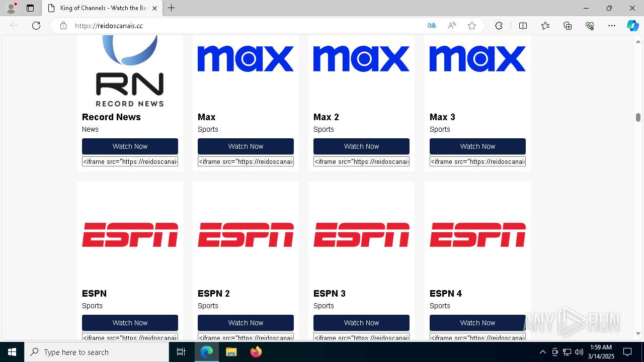Watch Now for Max 3
Screen dimensions: 644x362
tap(477, 146)
